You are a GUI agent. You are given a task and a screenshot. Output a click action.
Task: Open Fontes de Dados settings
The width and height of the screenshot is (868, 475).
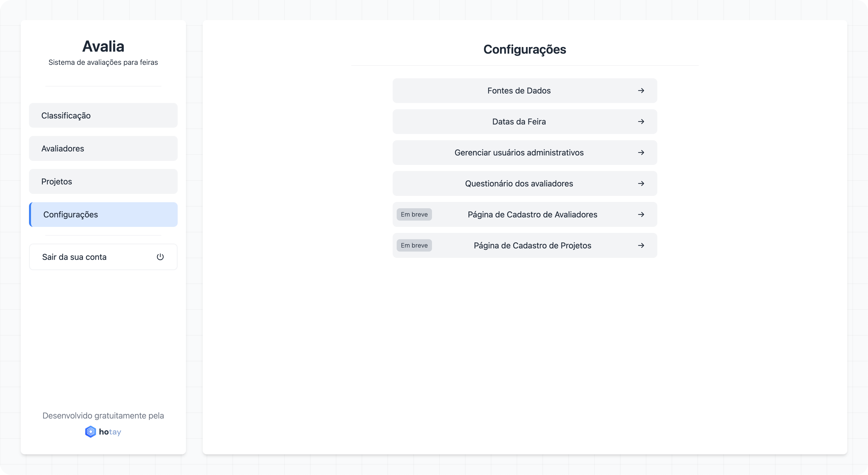pos(519,91)
